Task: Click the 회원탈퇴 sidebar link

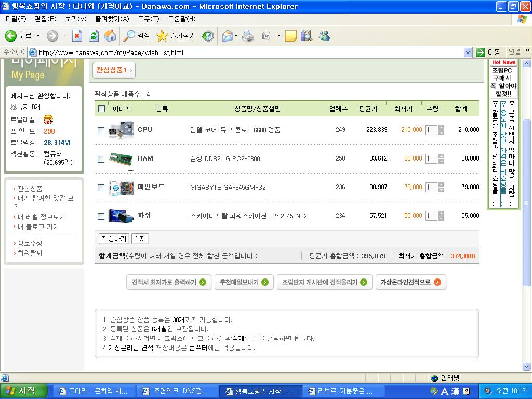Action: [x=30, y=253]
